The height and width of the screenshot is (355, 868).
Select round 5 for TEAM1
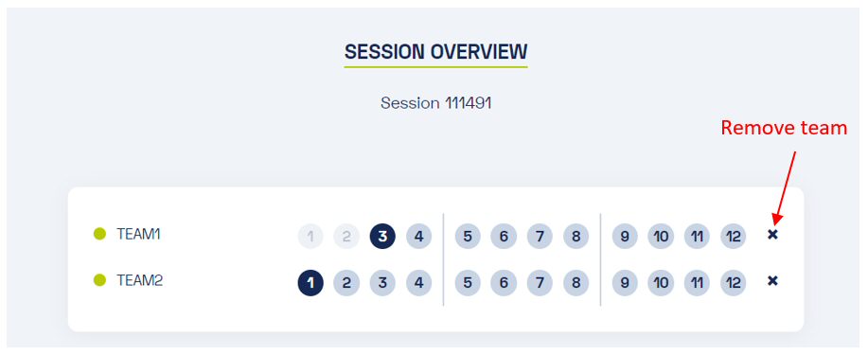(x=468, y=237)
